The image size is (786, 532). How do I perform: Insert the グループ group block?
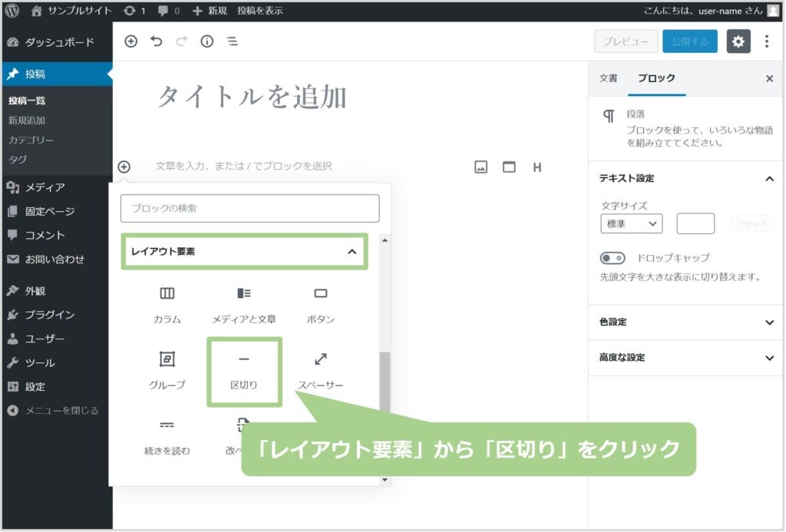click(167, 371)
